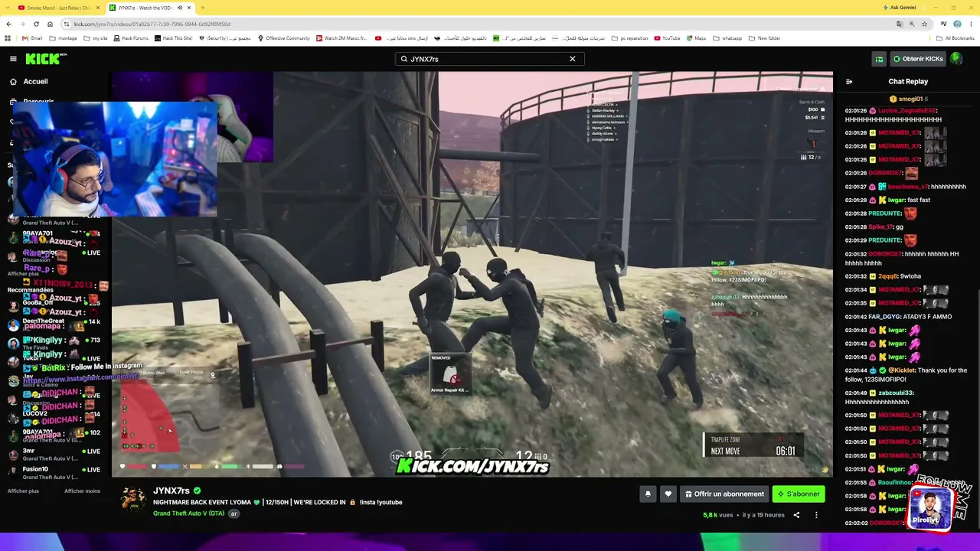Open Ask Gemini in browser
The image size is (980, 551).
[900, 8]
